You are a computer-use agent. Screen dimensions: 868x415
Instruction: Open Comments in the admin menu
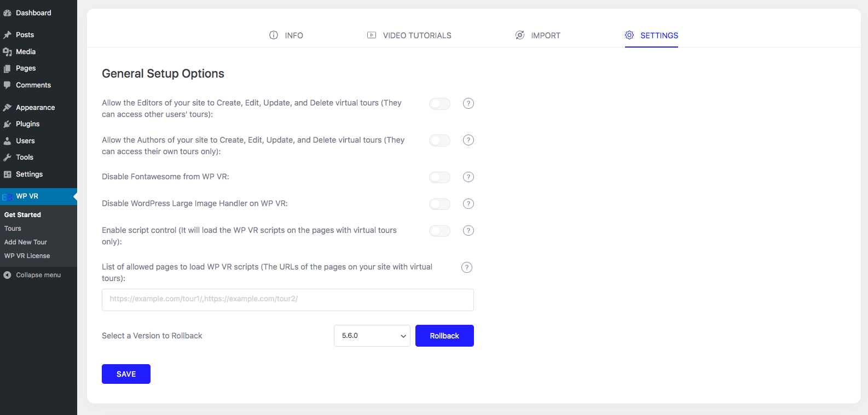[38, 85]
